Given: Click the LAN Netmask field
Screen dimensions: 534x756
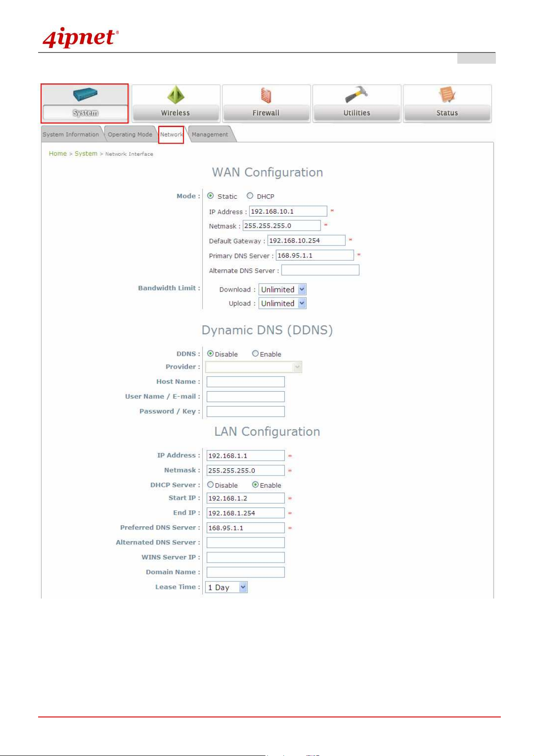Looking at the screenshot, I should [x=246, y=470].
